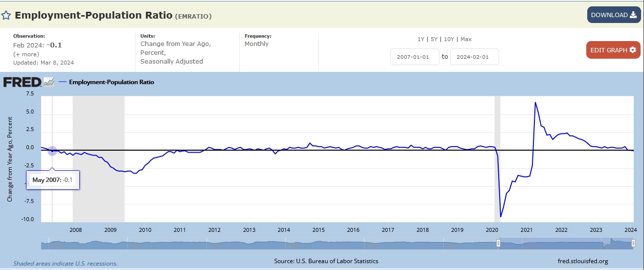The image size is (644, 270).
Task: Select the 5Y date range
Action: [433, 39]
